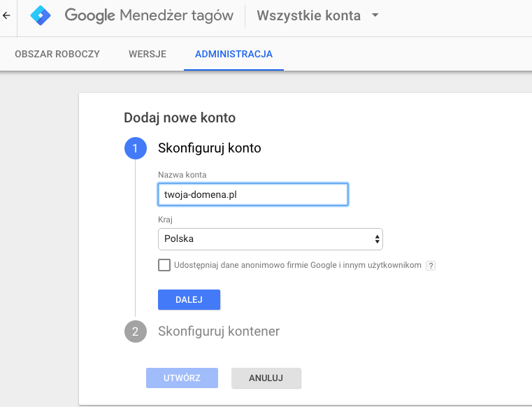This screenshot has width=532, height=407.
Task: Click the caret arrow beside Wszystkie konta
Action: tap(375, 15)
